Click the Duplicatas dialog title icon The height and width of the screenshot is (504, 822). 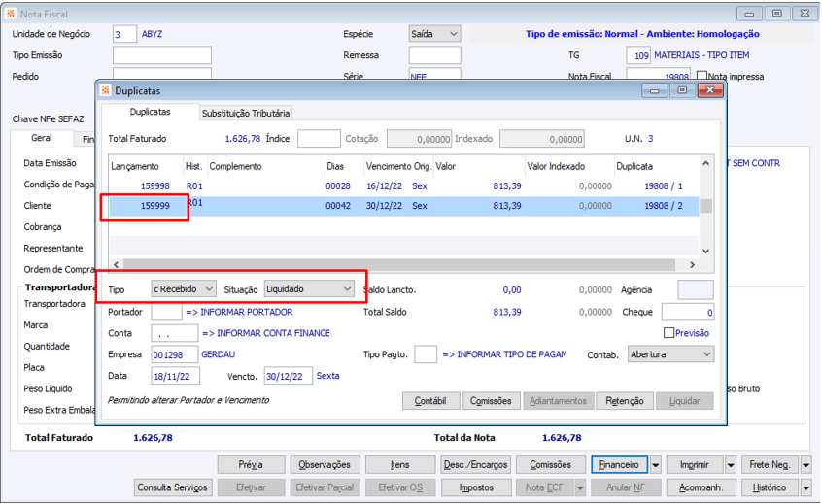105,90
